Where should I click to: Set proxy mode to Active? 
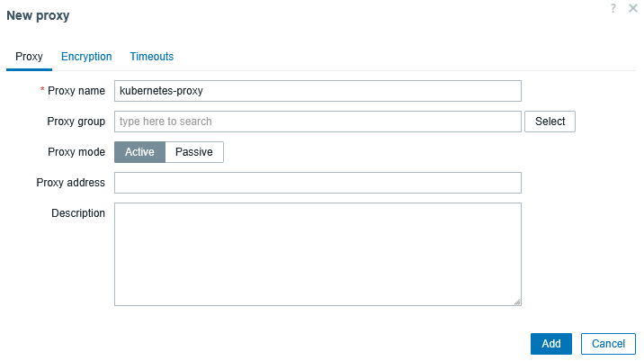(x=139, y=152)
